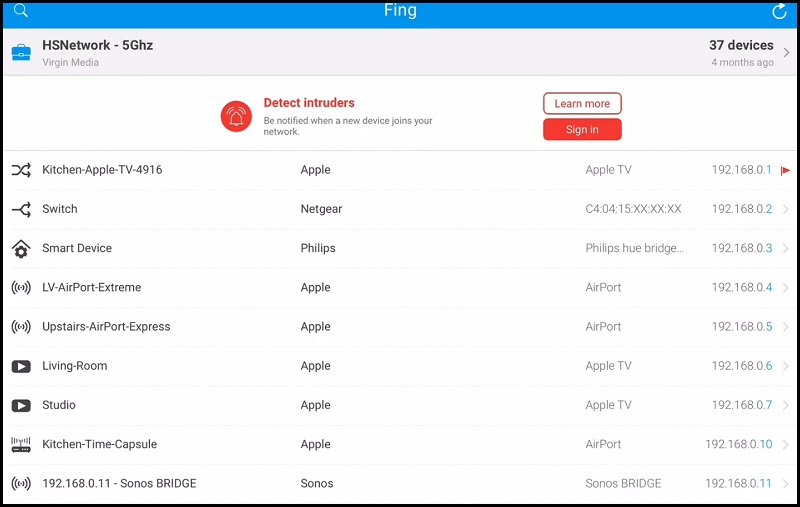Open details chevron for Upstairs-AirPort-Express row

pos(786,327)
